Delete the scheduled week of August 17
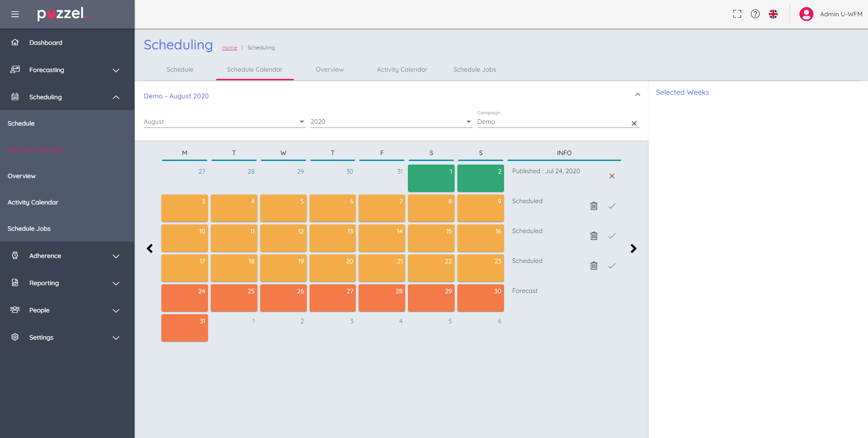This screenshot has height=438, width=868. click(594, 266)
